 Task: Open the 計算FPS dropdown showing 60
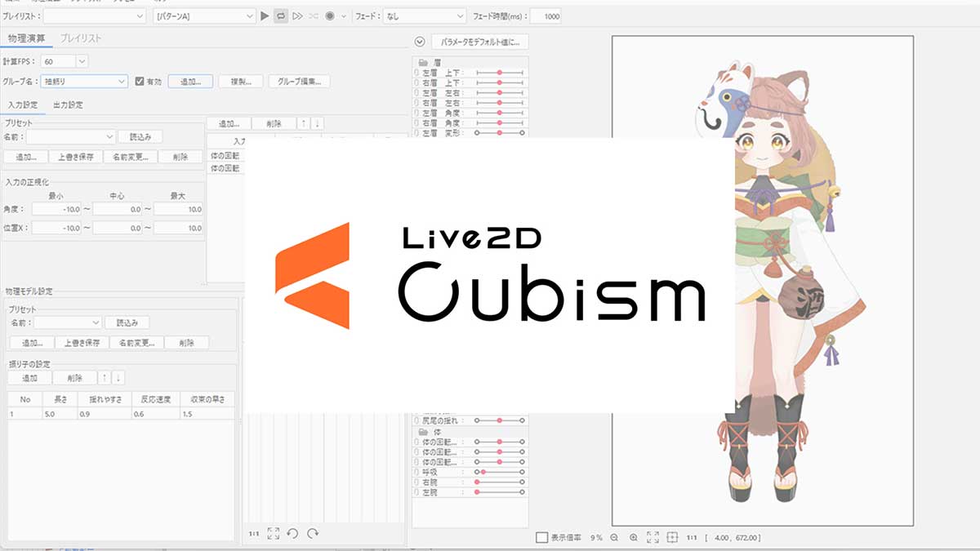pyautogui.click(x=64, y=61)
